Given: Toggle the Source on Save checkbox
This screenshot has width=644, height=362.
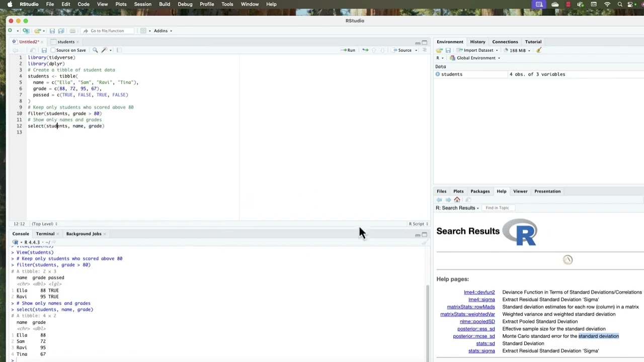Looking at the screenshot, I should point(53,50).
